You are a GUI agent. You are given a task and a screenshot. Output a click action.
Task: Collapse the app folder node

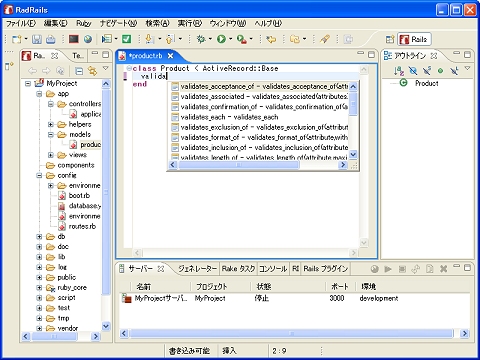(x=39, y=94)
